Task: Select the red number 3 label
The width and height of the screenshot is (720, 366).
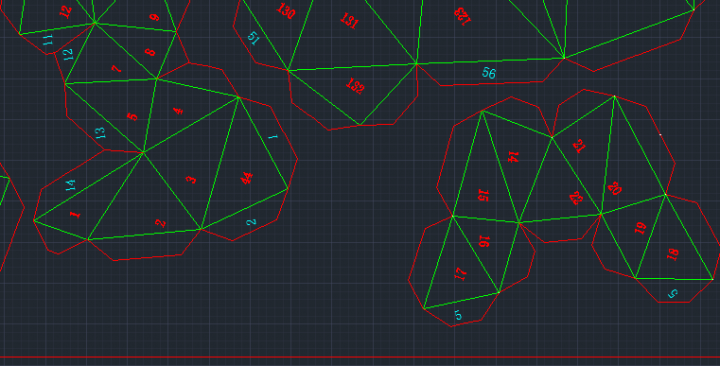Action: pyautogui.click(x=191, y=179)
